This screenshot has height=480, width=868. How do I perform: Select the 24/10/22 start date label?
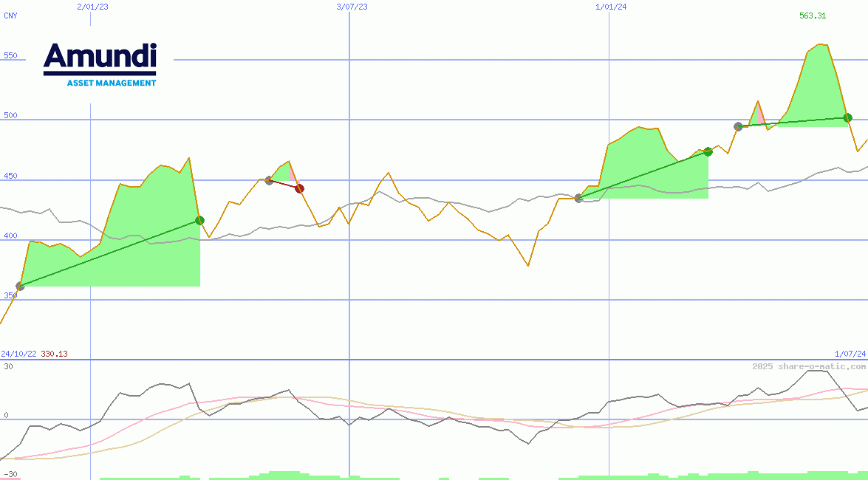[x=18, y=354]
